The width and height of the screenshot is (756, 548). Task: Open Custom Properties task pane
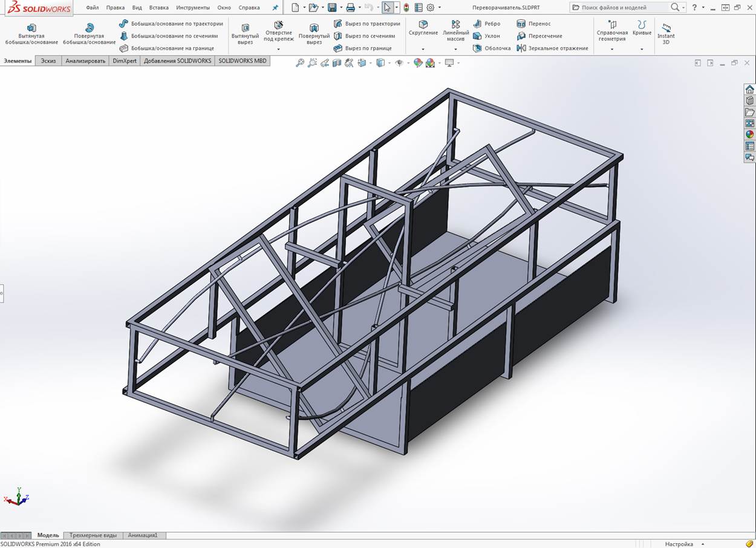tap(750, 146)
